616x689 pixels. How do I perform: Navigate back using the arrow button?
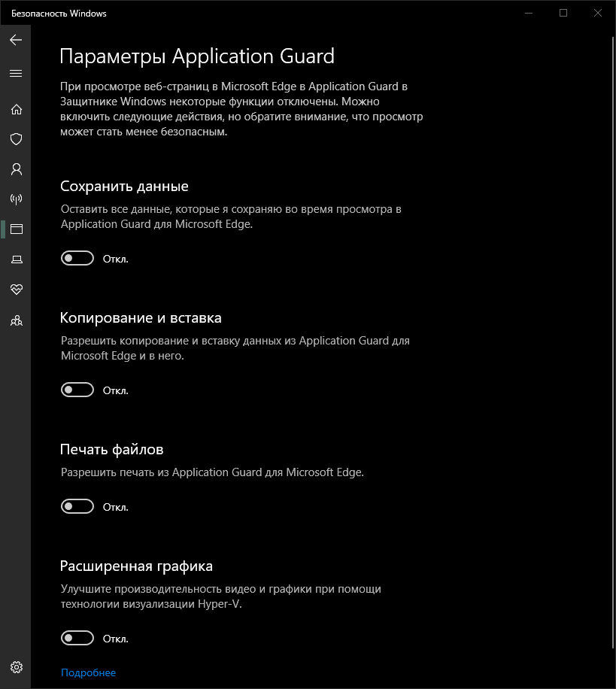click(15, 41)
